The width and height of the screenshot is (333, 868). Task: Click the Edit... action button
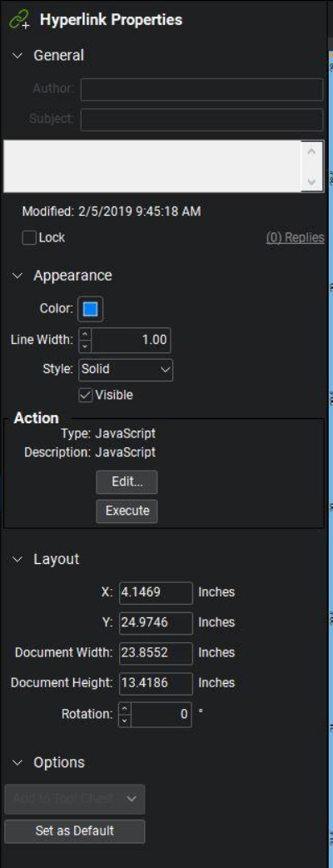(x=127, y=482)
